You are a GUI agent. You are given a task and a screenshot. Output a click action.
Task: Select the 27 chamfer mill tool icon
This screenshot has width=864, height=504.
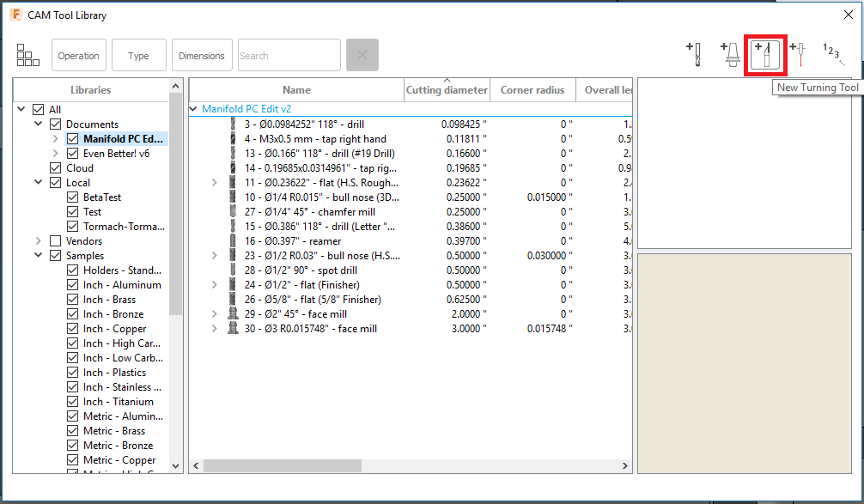233,212
